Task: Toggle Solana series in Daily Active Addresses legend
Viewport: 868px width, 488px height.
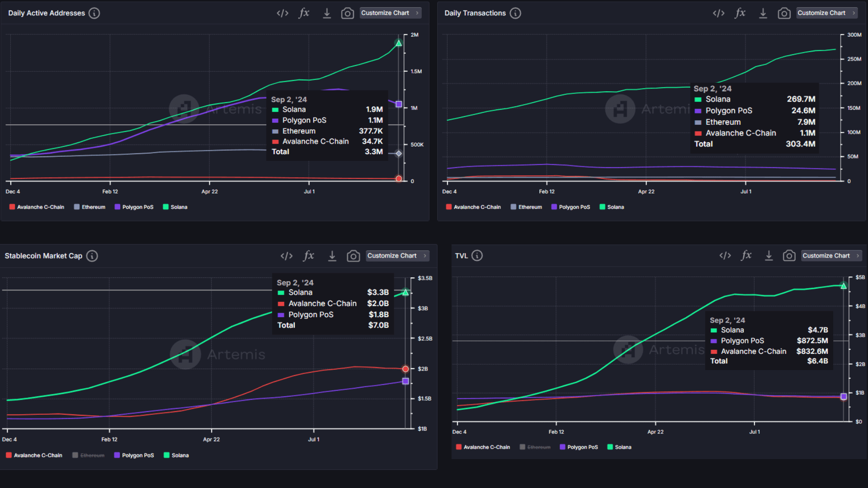Action: click(175, 207)
